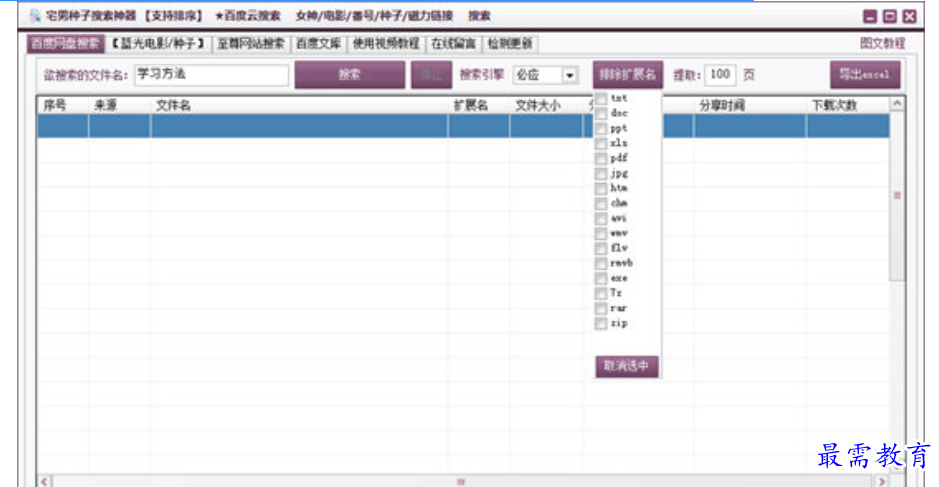Tick the rar extension checkbox

click(x=601, y=308)
